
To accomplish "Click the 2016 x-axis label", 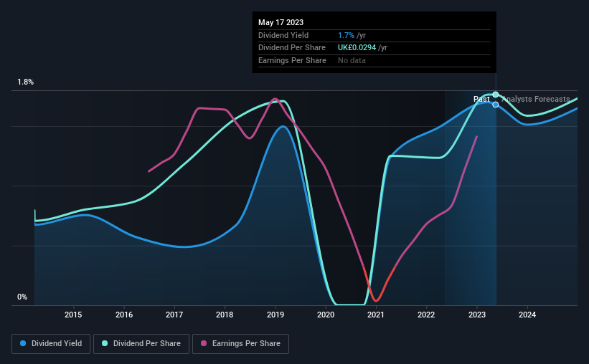I will [x=124, y=315].
